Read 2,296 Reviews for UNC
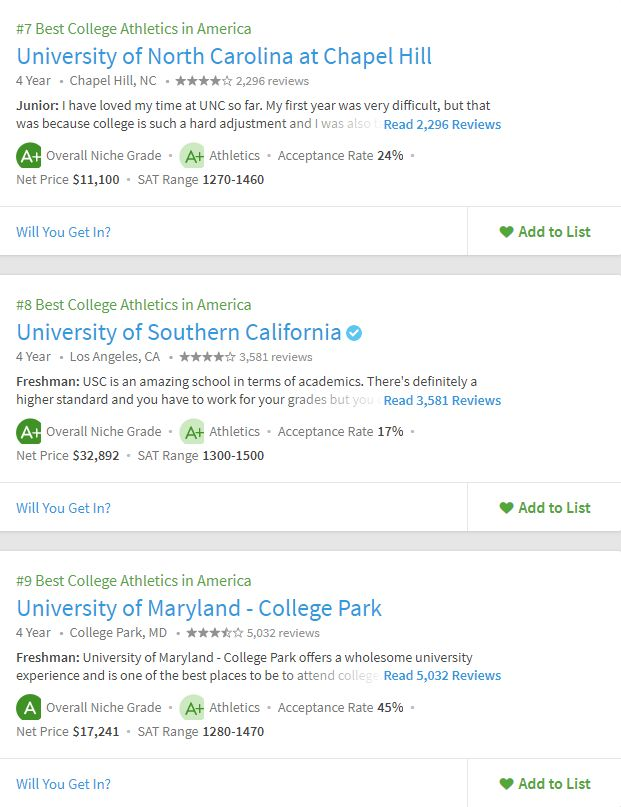 pyautogui.click(x=442, y=124)
